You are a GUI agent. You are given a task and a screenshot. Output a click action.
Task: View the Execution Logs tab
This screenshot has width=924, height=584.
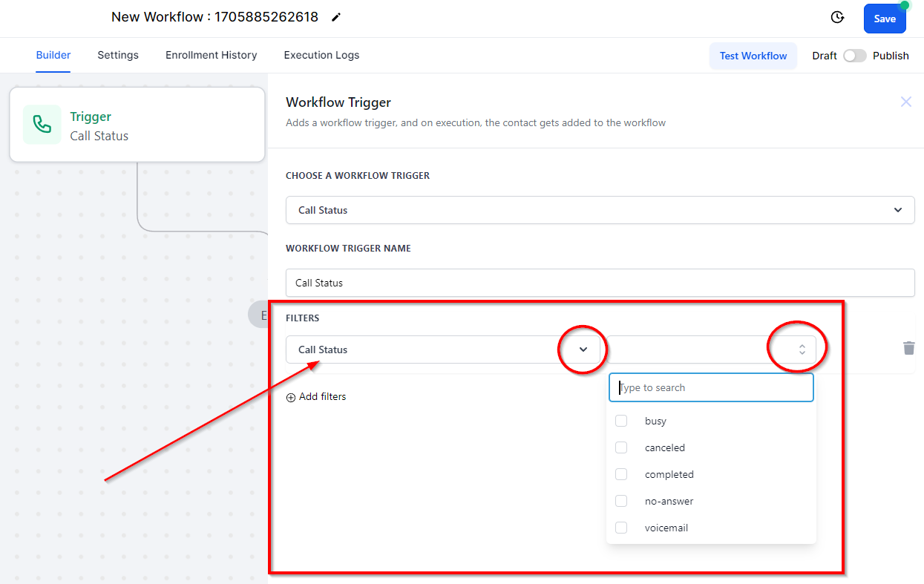pos(321,56)
